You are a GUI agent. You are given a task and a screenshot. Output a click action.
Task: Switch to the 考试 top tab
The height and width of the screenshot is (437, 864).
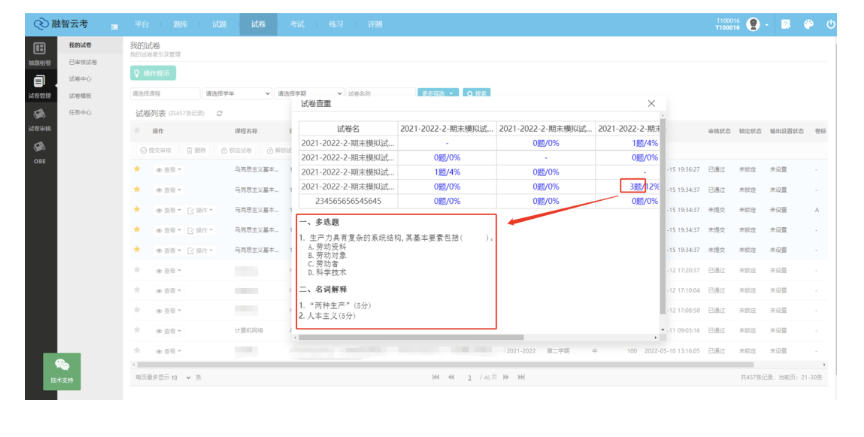pyautogui.click(x=297, y=24)
